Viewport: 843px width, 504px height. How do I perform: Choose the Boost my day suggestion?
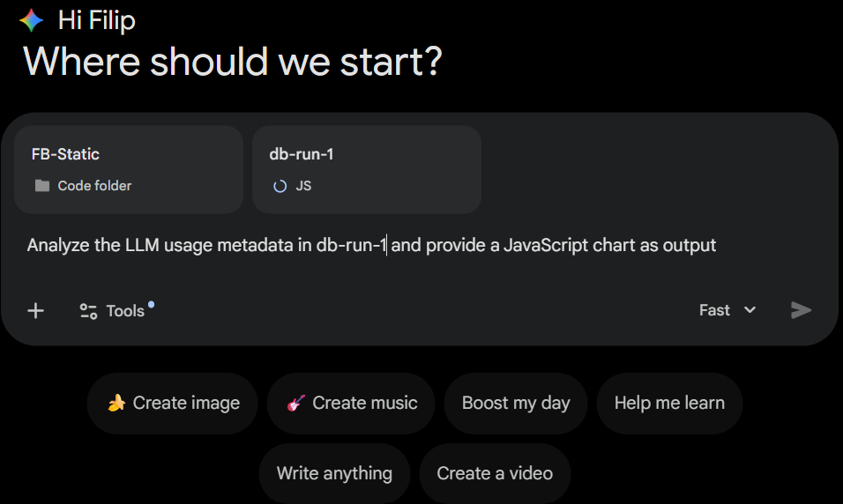point(516,404)
